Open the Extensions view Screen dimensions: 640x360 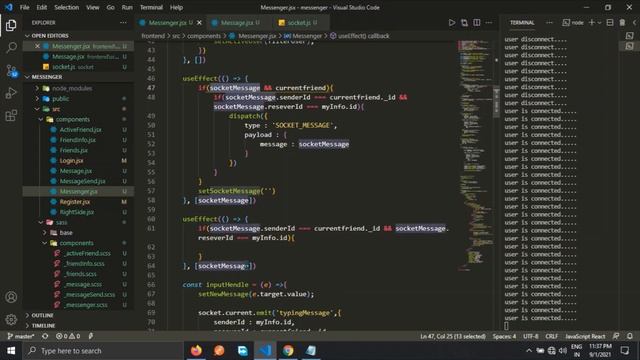coord(11,116)
